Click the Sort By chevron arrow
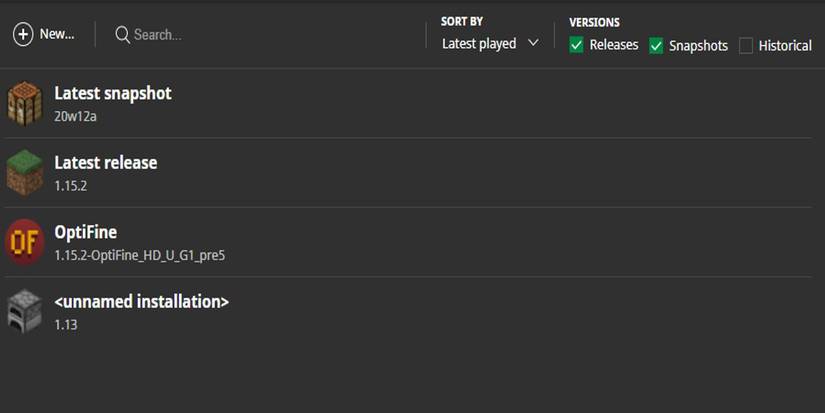 coord(533,43)
